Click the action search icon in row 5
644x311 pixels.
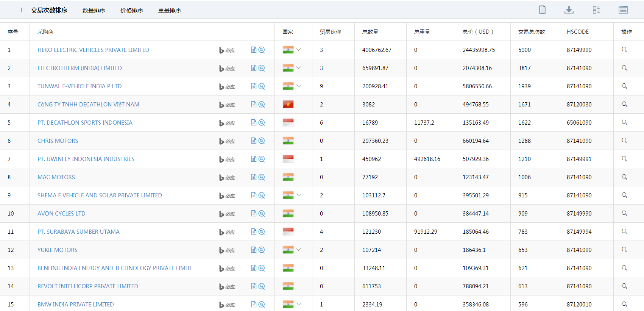click(x=624, y=122)
